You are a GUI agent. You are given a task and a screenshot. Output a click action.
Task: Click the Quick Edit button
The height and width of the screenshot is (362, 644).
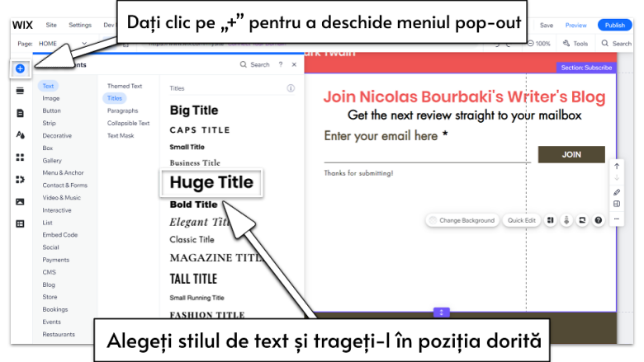point(521,220)
